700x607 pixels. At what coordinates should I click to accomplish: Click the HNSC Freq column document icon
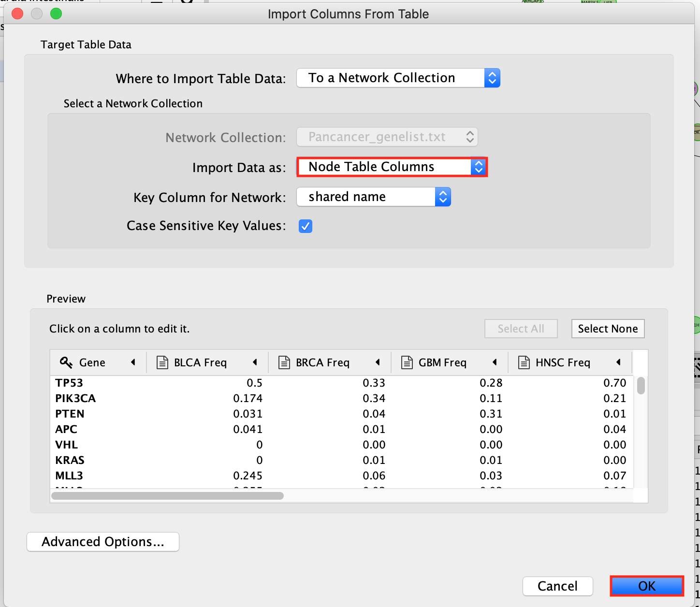tap(524, 362)
